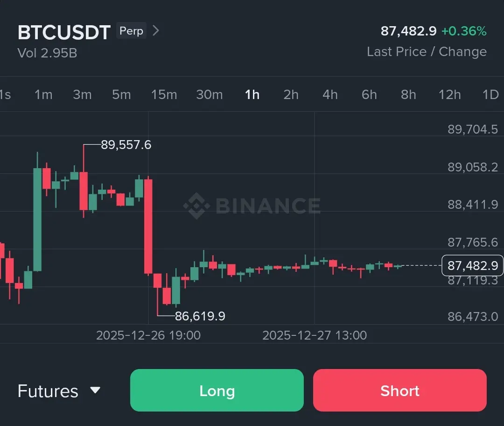The height and width of the screenshot is (426, 504).
Task: Select the 1D timeframe
Action: click(490, 94)
